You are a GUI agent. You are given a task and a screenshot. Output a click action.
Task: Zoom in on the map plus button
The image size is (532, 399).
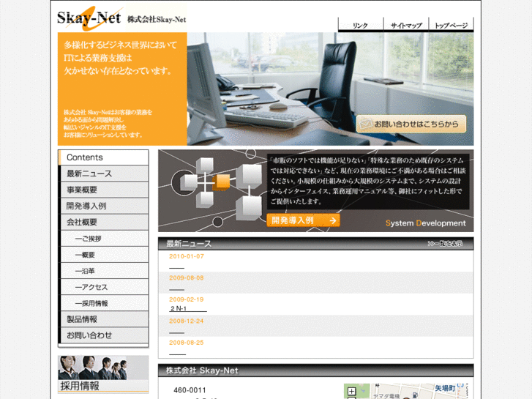click(352, 391)
